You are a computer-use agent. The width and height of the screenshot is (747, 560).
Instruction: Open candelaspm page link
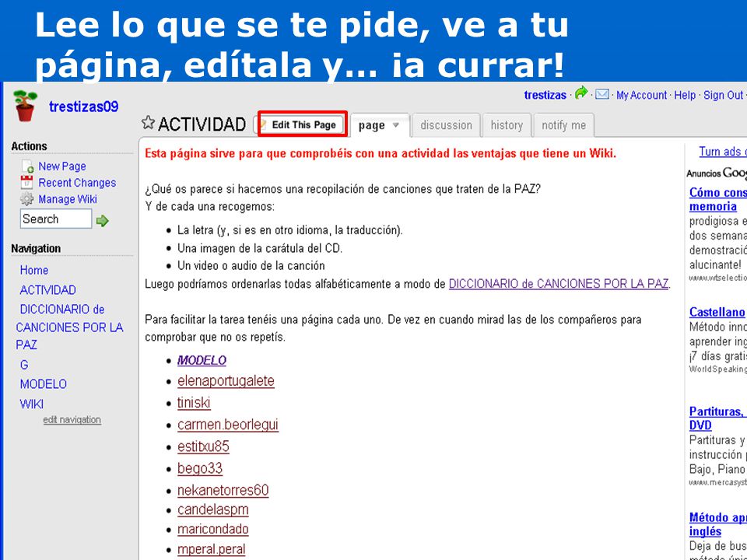coord(213,509)
